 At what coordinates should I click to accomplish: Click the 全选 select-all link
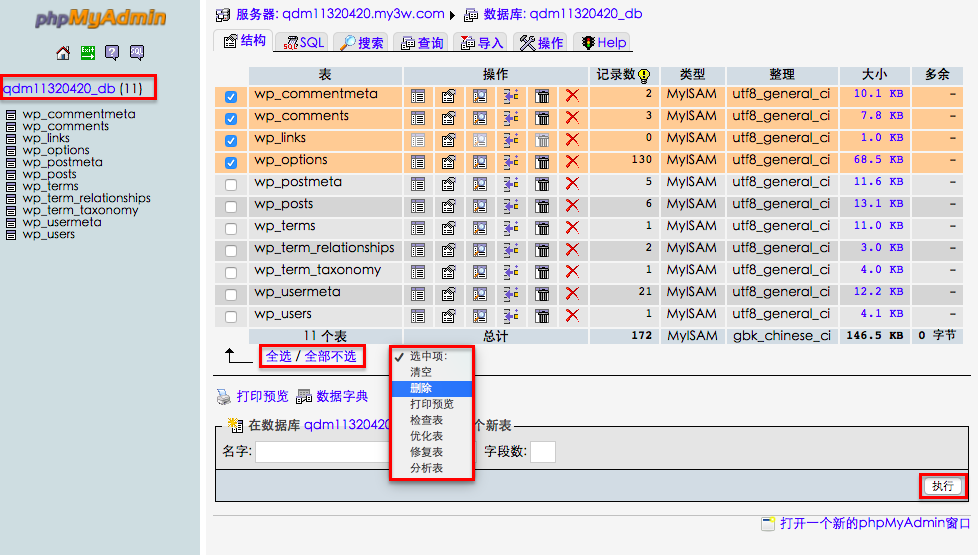(x=278, y=356)
